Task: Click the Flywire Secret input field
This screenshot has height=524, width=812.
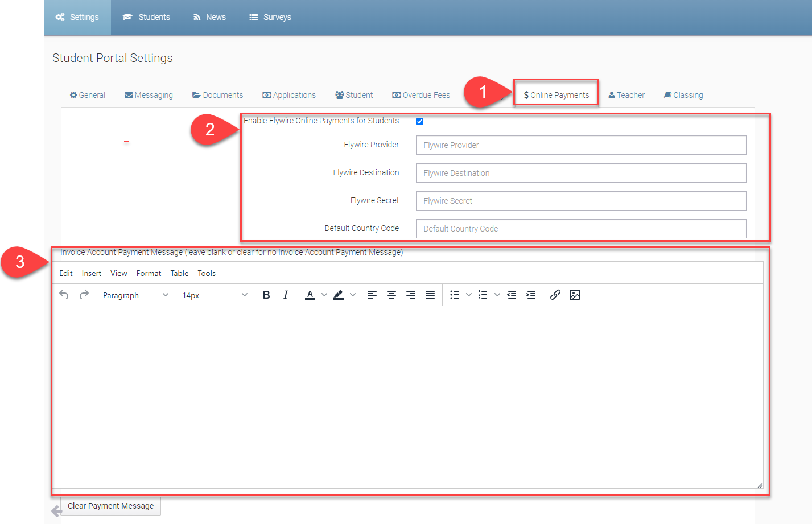Action: point(581,201)
